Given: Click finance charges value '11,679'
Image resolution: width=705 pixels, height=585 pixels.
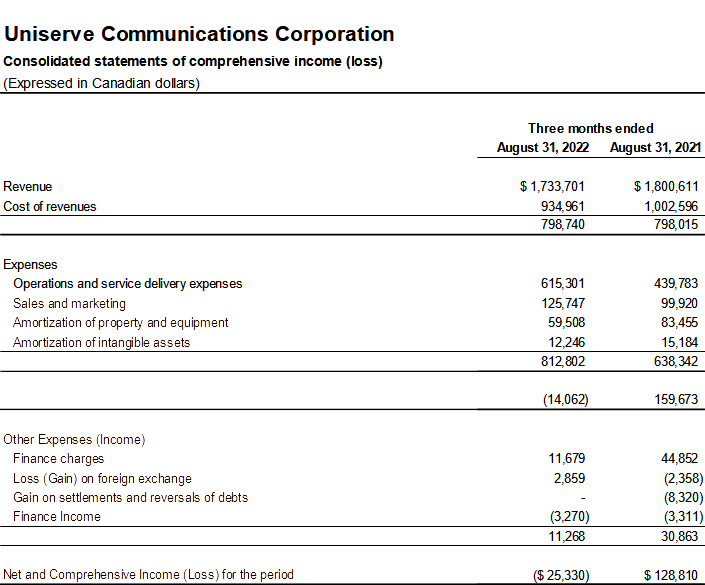Looking at the screenshot, I should (x=567, y=459).
